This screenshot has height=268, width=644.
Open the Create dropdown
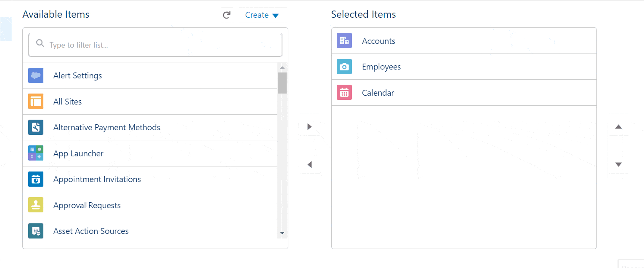[x=263, y=15]
